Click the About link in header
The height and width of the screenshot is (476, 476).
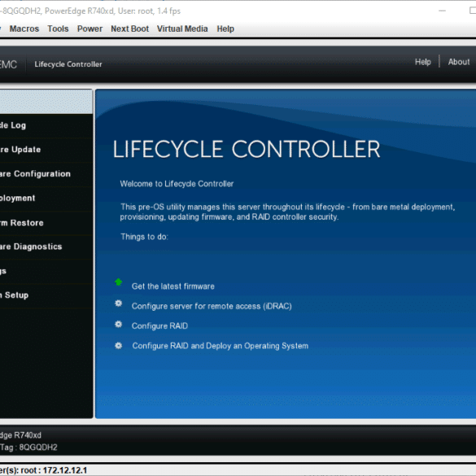459,62
